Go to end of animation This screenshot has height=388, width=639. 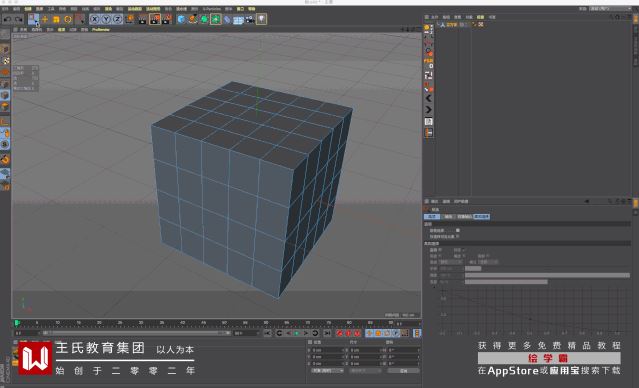(x=327, y=333)
